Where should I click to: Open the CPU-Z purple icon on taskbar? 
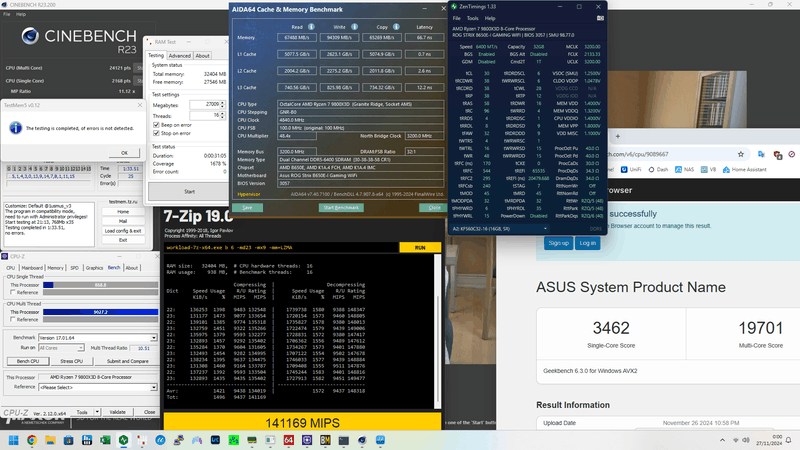(307, 440)
